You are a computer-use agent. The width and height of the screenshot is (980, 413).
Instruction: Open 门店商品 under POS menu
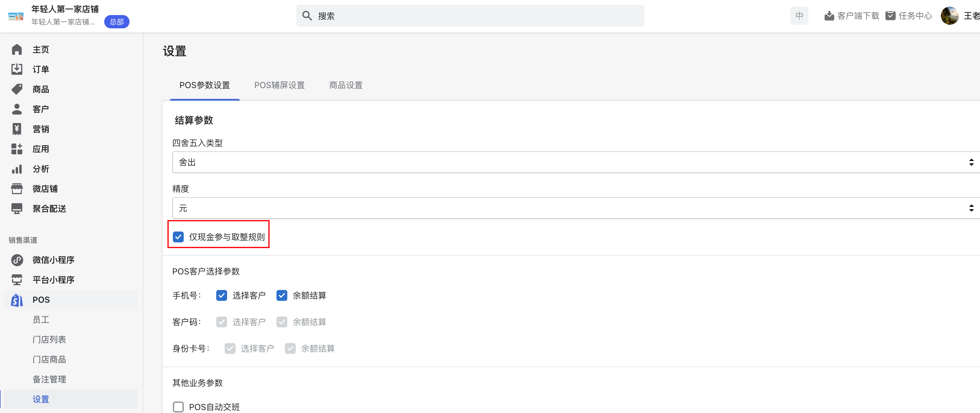pyautogui.click(x=49, y=359)
